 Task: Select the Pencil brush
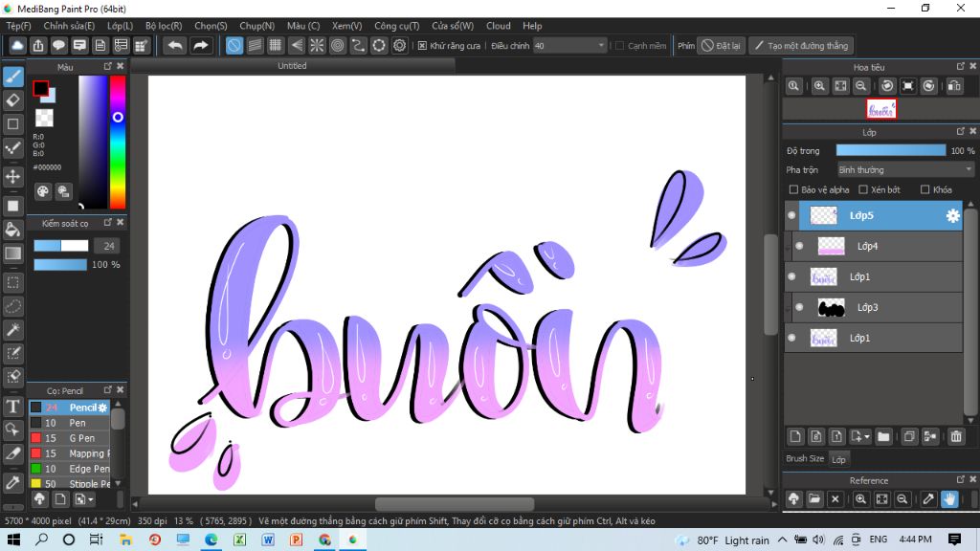coord(69,408)
